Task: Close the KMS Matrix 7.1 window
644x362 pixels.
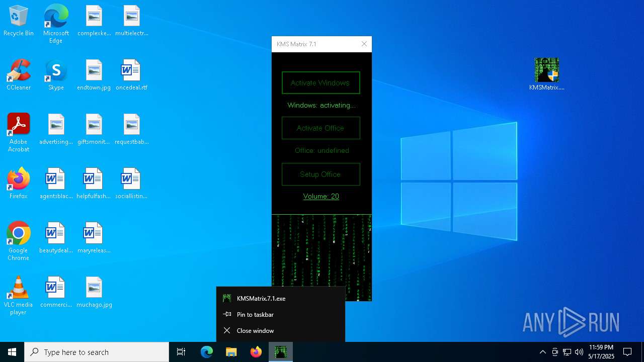Action: coord(364,44)
